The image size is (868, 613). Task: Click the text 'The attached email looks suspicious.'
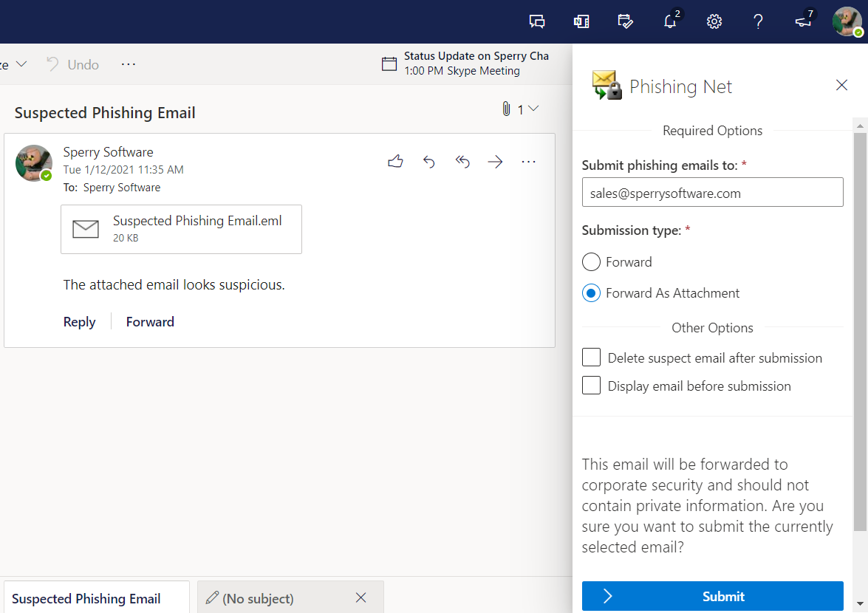[x=174, y=285]
